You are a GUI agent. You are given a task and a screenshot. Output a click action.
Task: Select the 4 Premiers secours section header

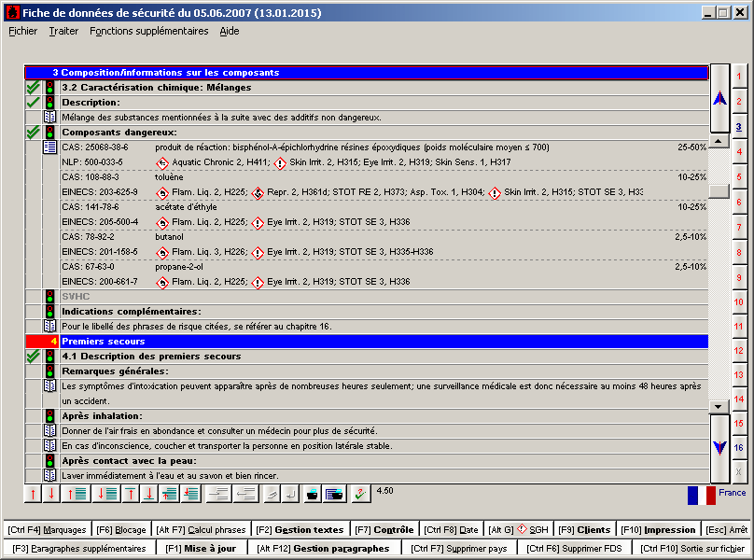point(367,341)
